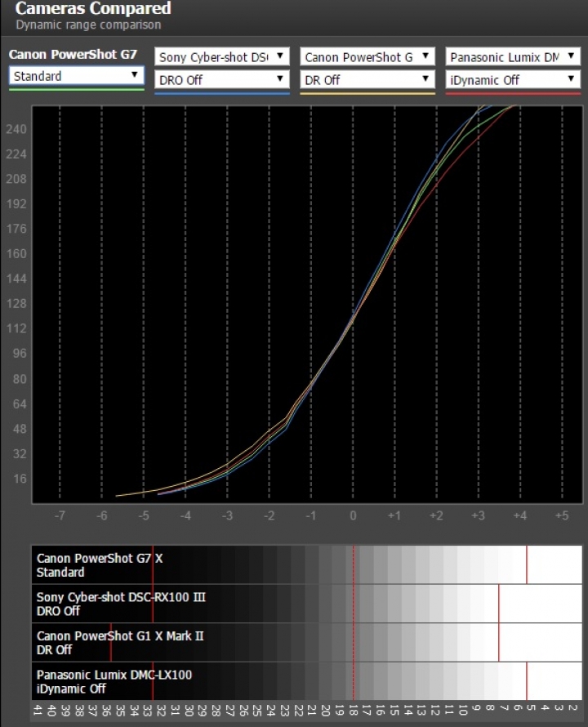This screenshot has height=727, width=588.
Task: Open the Canon PowerShot G camera dropdown
Action: (x=367, y=57)
